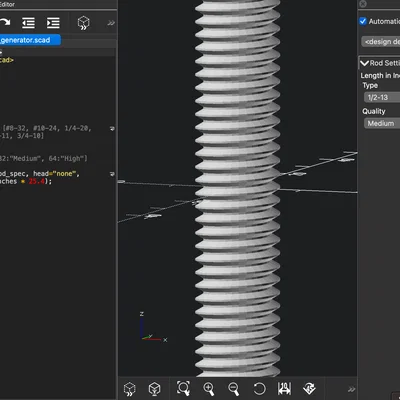Image resolution: width=400 pixels, height=400 pixels.
Task: Collapse the Rod Settings section
Action: [x=364, y=63]
